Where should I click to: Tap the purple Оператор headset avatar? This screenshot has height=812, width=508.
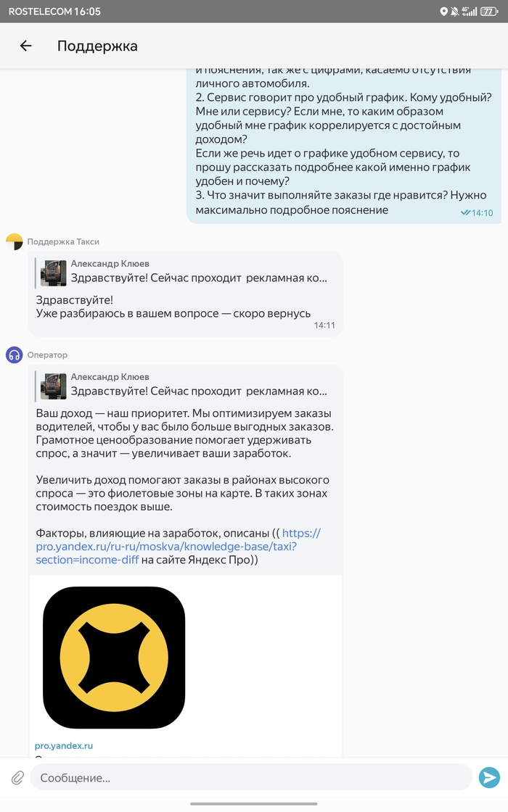pyautogui.click(x=15, y=355)
